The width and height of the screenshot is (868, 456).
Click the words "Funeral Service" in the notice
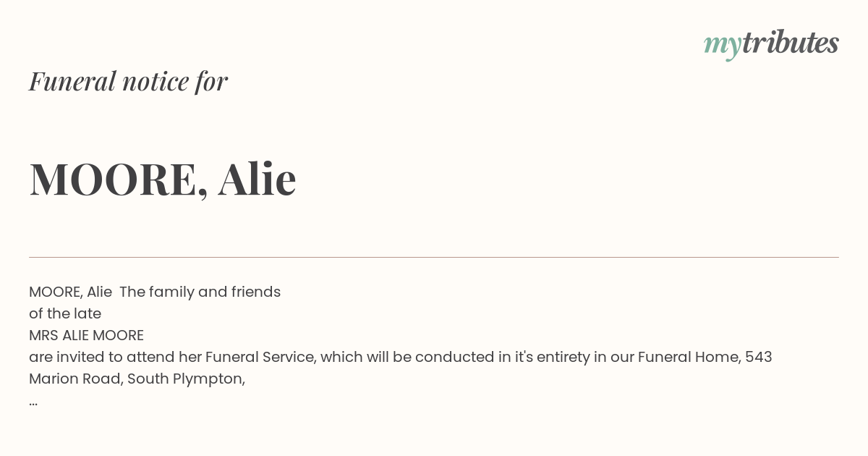258,357
